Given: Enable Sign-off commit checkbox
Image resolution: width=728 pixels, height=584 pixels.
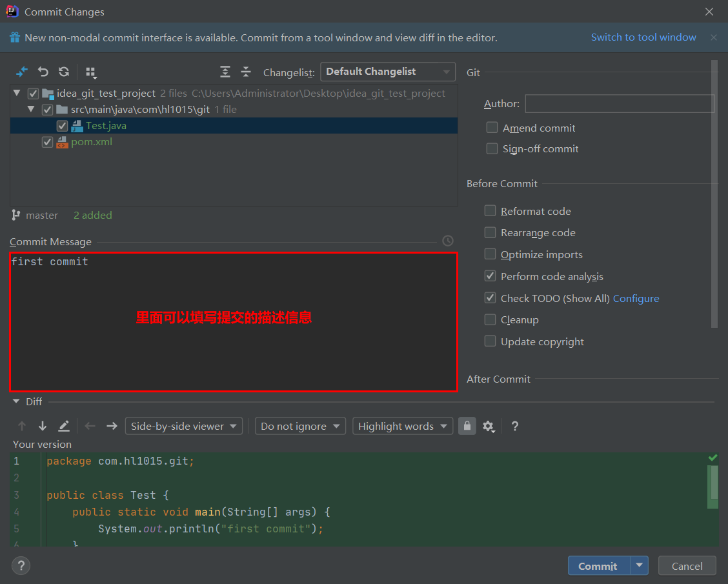Looking at the screenshot, I should (492, 148).
